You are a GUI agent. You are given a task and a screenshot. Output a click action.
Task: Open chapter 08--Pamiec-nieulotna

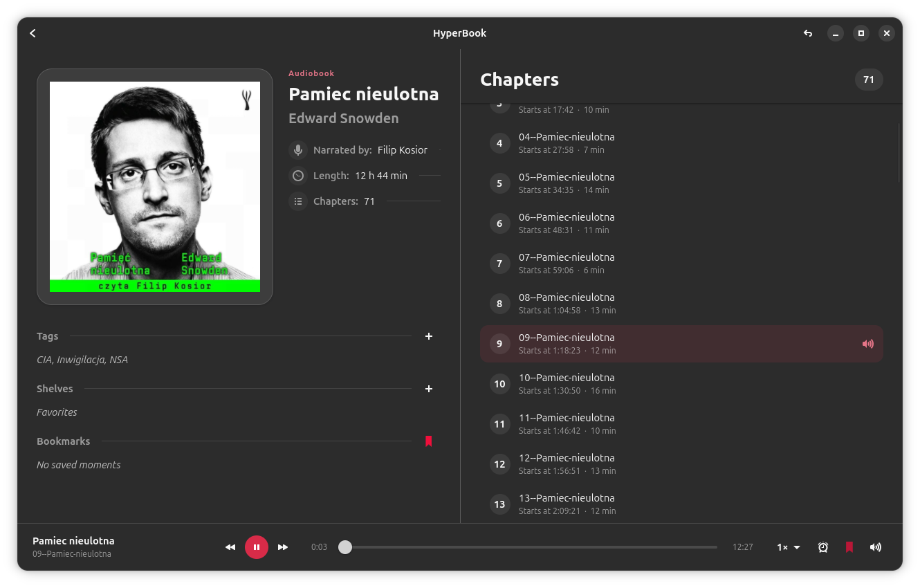coord(681,304)
